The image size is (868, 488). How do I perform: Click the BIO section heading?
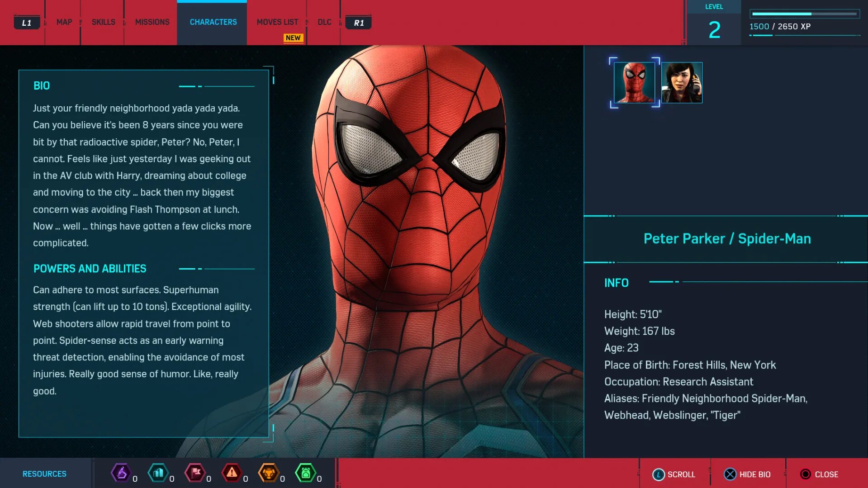click(x=42, y=86)
